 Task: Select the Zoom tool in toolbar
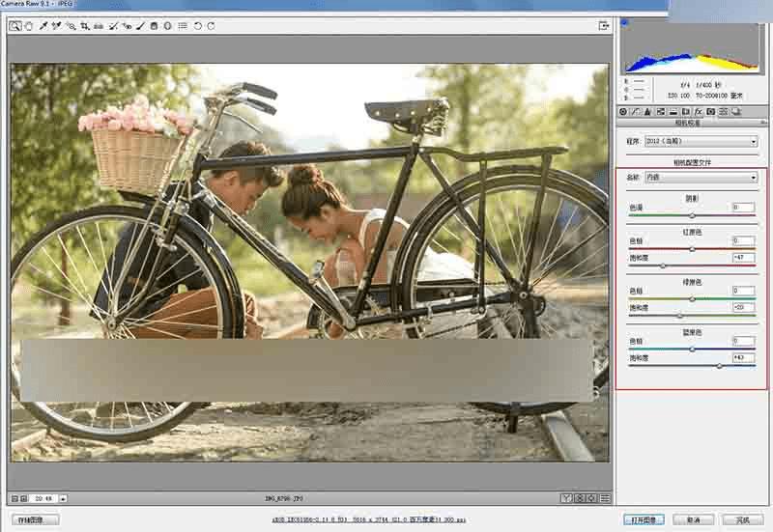click(15, 26)
